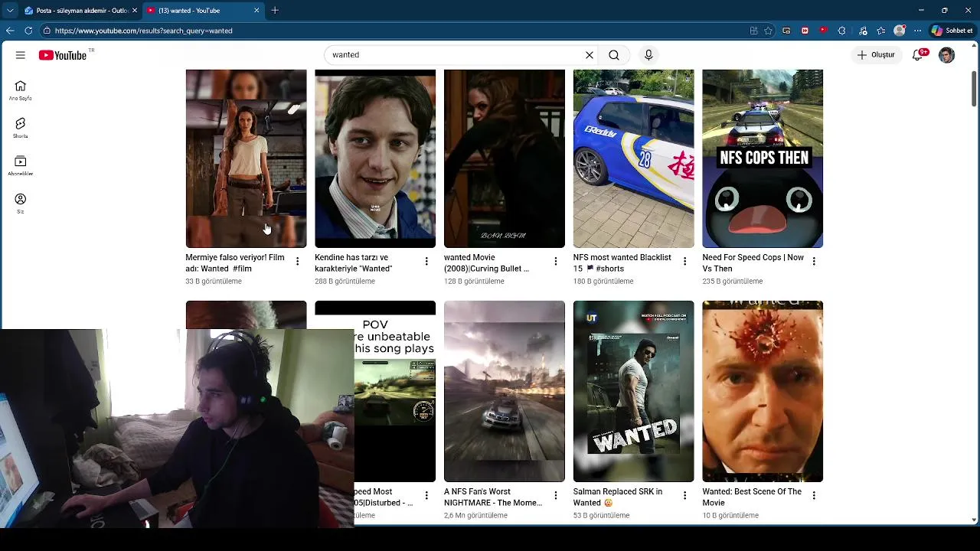Play the 'NFS COPS THEN' thumbnail
This screenshot has height=551, width=980.
click(763, 158)
